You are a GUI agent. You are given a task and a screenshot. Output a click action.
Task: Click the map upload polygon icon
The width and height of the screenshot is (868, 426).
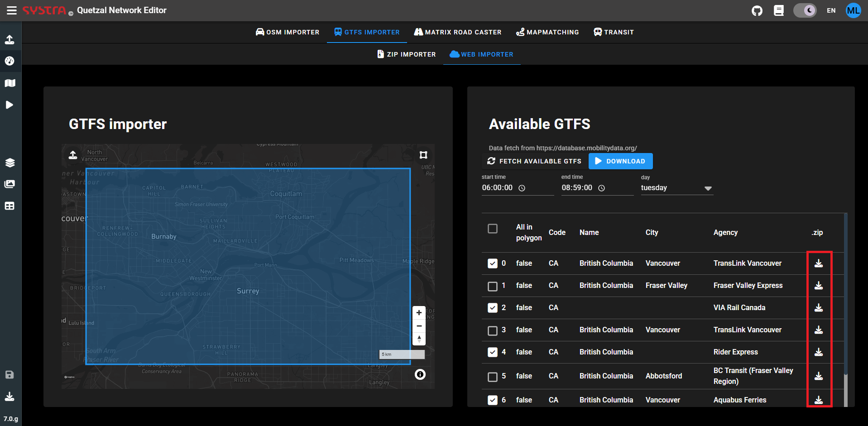[73, 155]
